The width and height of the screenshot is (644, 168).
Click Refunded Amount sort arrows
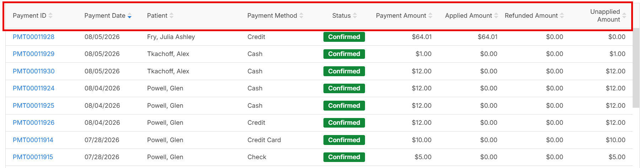click(x=562, y=16)
